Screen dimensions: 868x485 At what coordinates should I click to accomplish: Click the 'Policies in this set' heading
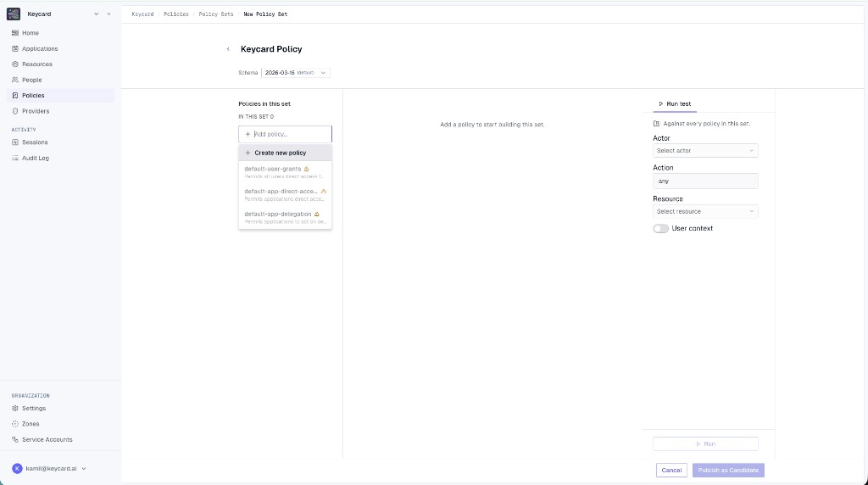point(264,104)
